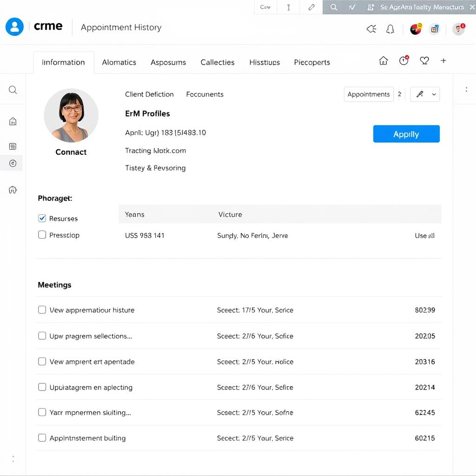The image size is (476, 476).
Task: Tick the Yanr mpnermen sluiting checkbox
Action: [x=42, y=412]
